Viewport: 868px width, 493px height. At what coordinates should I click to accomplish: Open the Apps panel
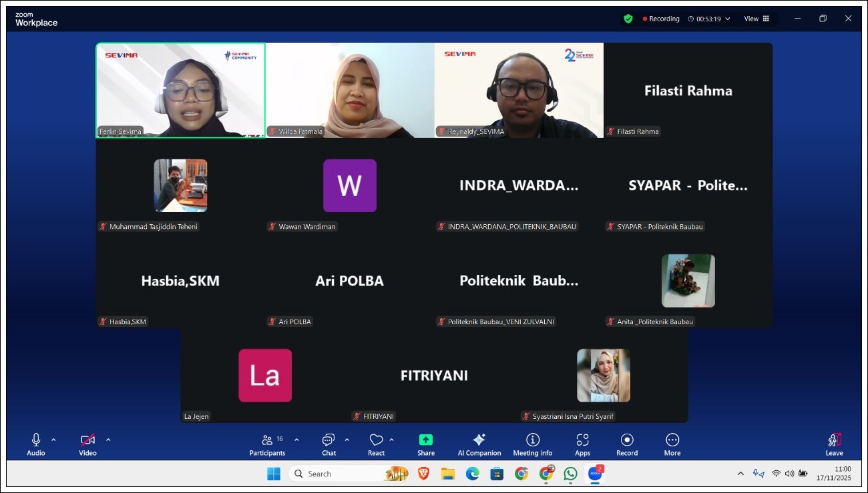pos(582,444)
